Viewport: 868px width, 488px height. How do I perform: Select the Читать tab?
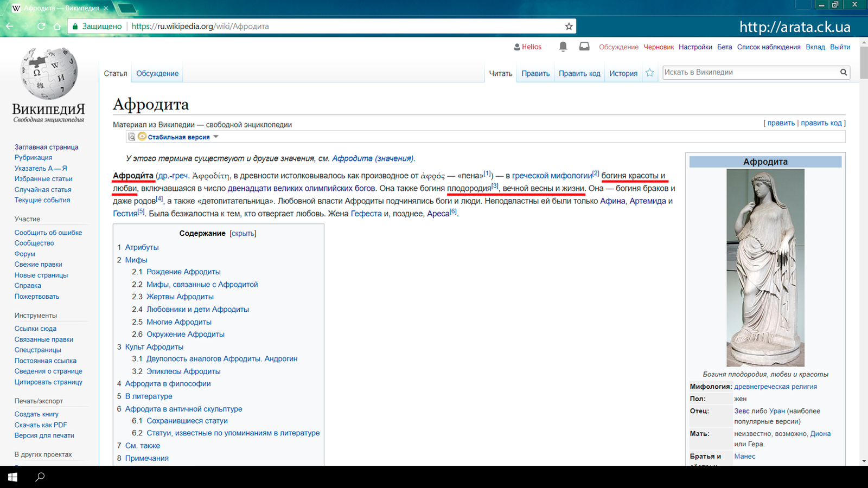coord(501,73)
